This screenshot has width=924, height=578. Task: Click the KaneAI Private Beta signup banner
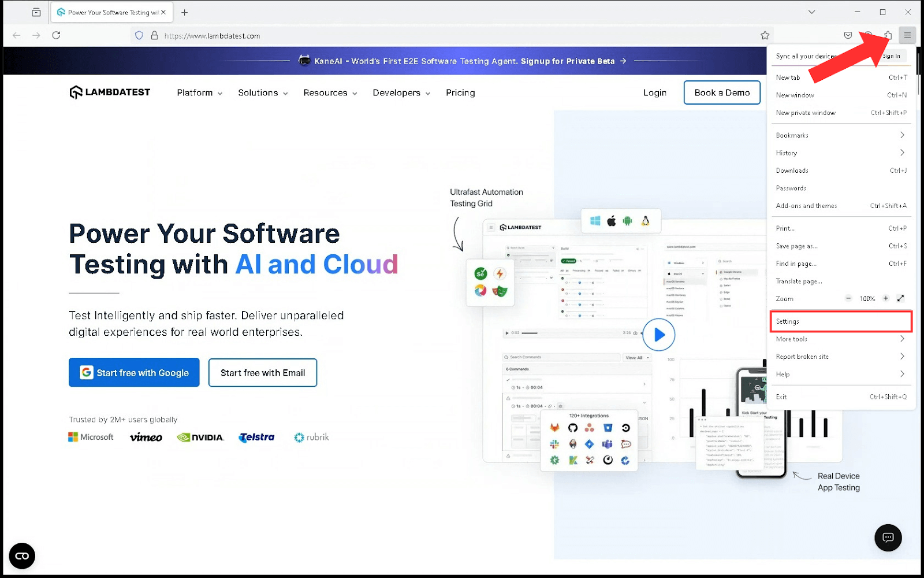(x=462, y=61)
